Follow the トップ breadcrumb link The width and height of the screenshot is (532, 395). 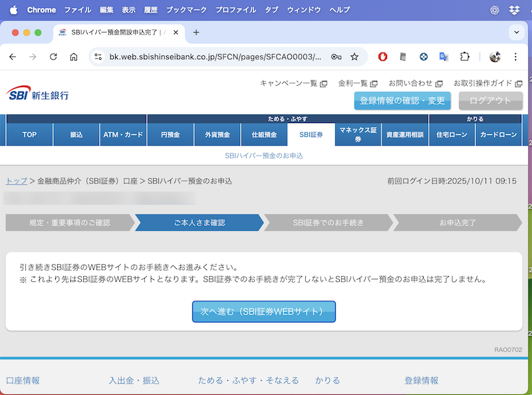pyautogui.click(x=17, y=181)
